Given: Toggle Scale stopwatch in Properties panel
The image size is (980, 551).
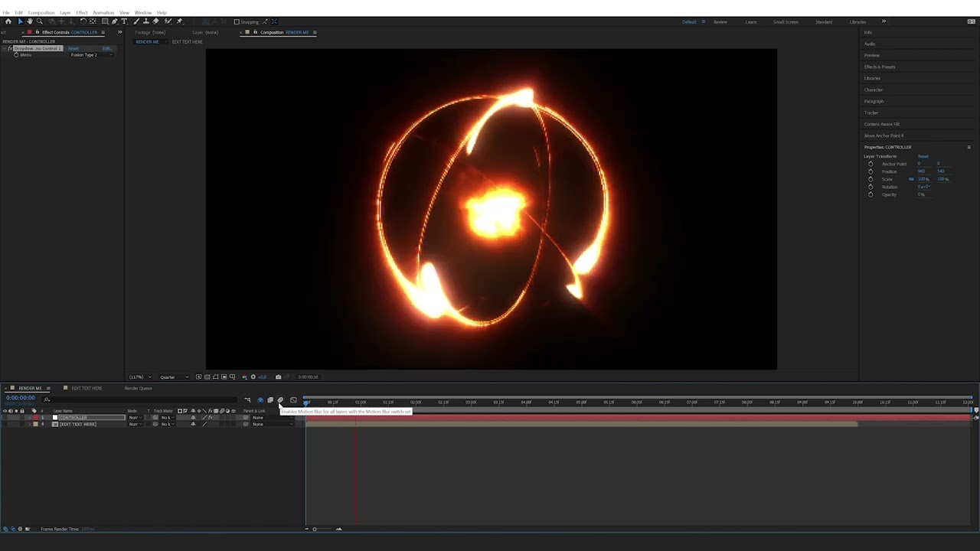Looking at the screenshot, I should tap(871, 179).
